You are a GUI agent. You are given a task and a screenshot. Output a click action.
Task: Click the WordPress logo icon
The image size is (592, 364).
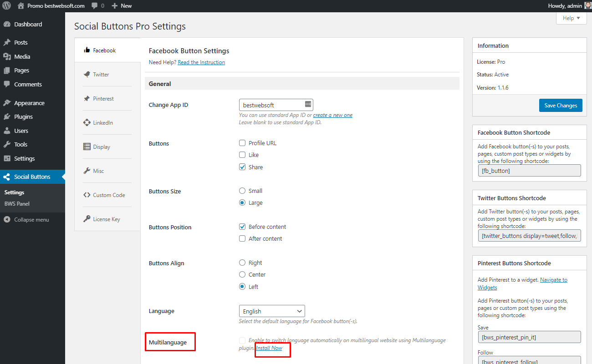point(6,6)
